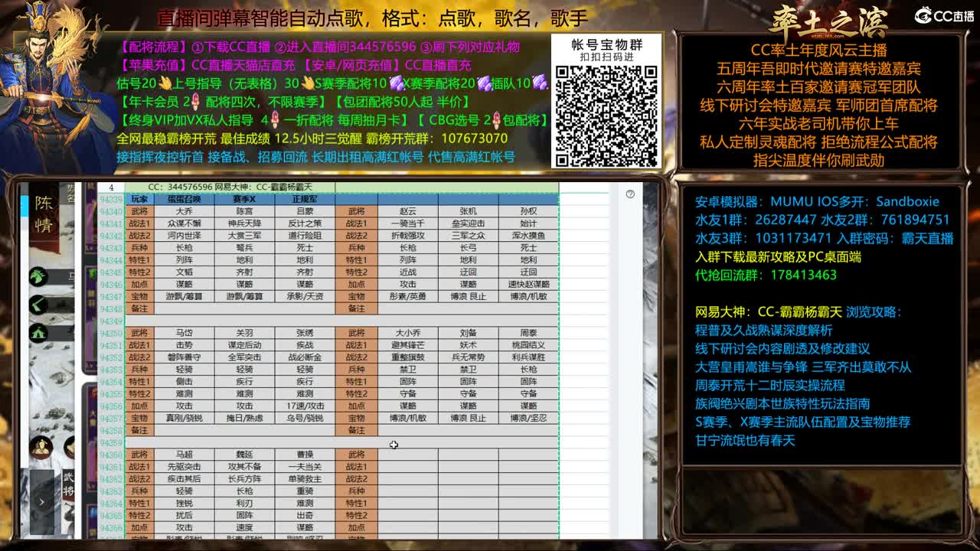Select the cell 吕蒙
Screen dimensions: 980x551
[x=305, y=211]
